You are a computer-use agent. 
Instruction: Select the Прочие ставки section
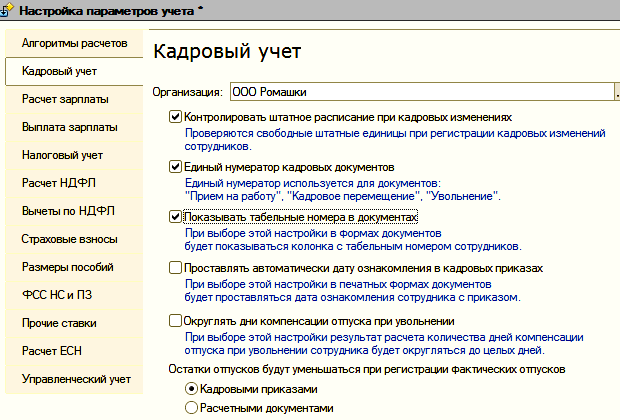tap(74, 323)
